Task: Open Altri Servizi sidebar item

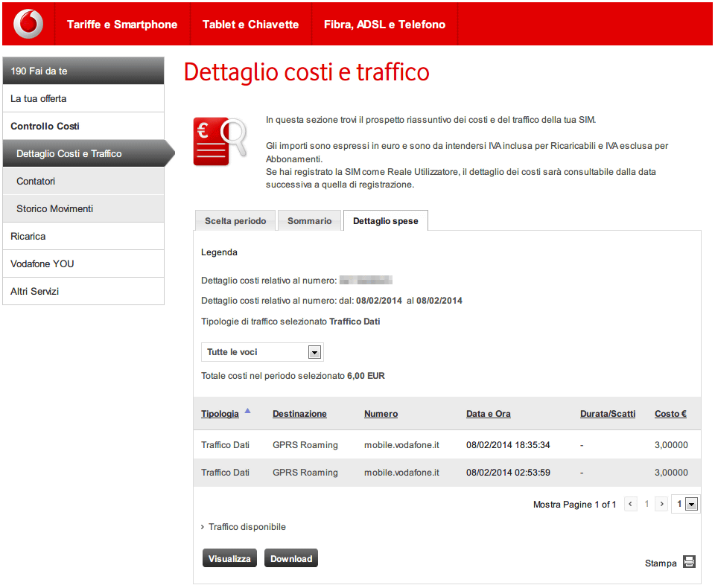Action: point(83,291)
